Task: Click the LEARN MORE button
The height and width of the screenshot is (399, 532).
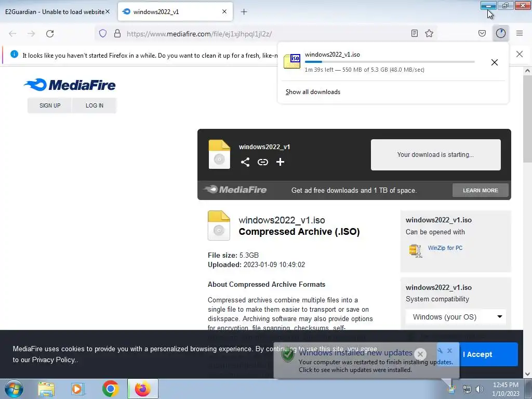Action: (481, 190)
